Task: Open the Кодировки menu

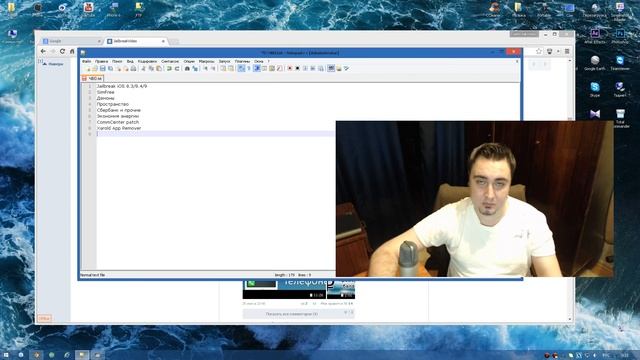Action: (147, 61)
